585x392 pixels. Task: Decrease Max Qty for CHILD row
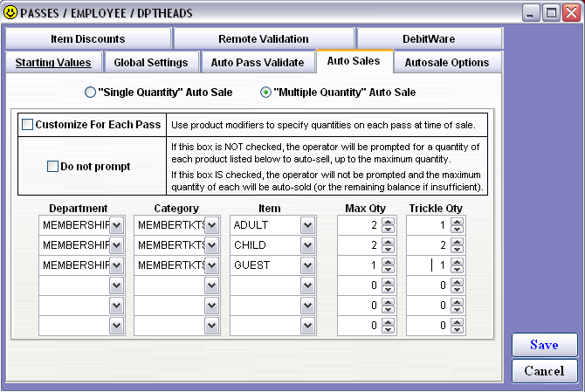coord(388,249)
